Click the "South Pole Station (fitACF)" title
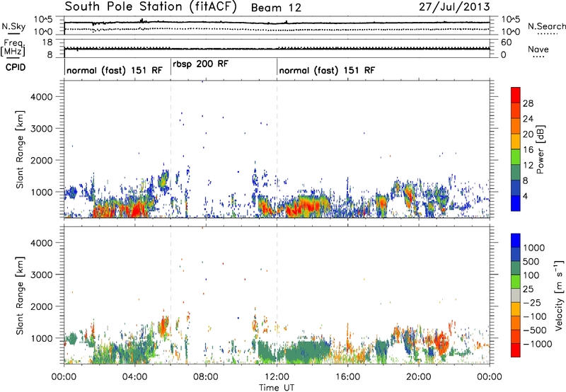The height and width of the screenshot is (392, 566). [x=151, y=6]
